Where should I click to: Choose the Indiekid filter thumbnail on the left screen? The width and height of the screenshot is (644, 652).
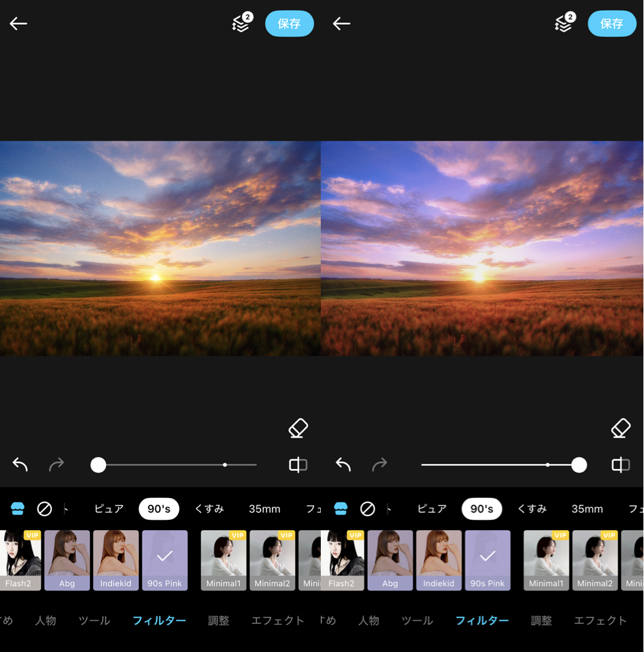pos(116,560)
